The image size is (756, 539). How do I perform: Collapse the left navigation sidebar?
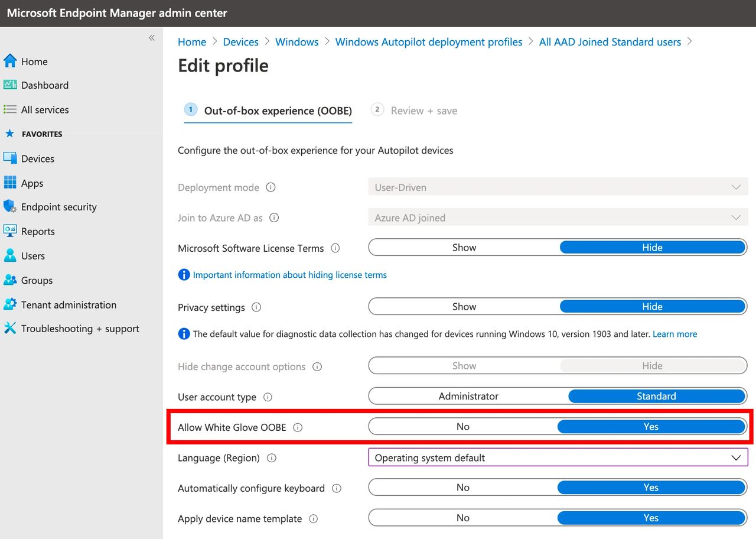point(151,38)
